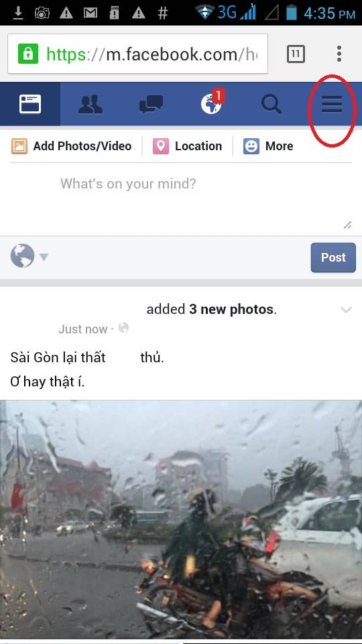Open the hamburger menu icon

[x=332, y=104]
